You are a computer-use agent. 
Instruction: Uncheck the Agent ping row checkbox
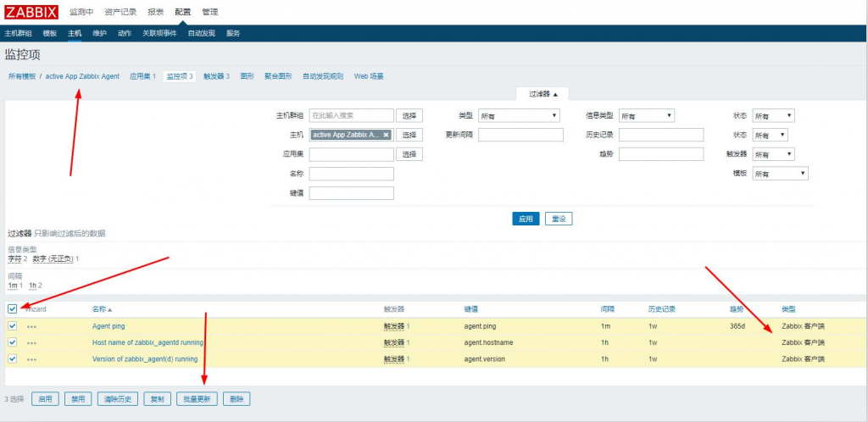click(x=12, y=325)
